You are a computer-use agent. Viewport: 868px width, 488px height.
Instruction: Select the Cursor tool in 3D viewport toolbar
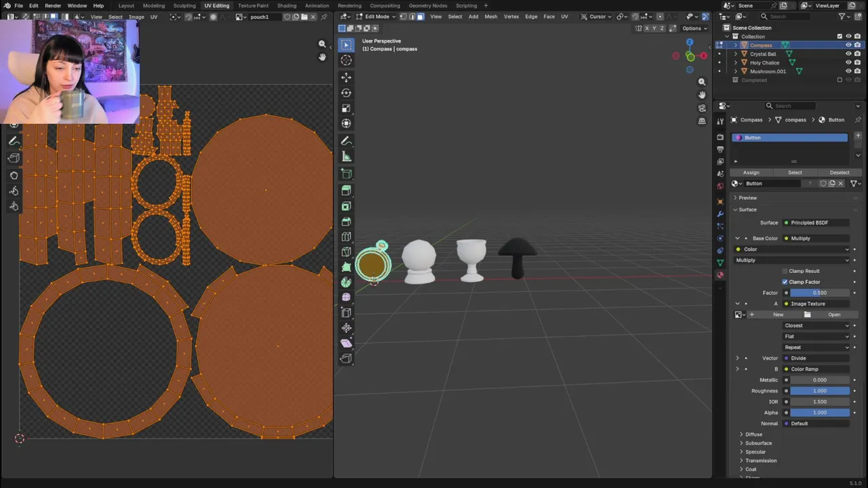click(346, 60)
